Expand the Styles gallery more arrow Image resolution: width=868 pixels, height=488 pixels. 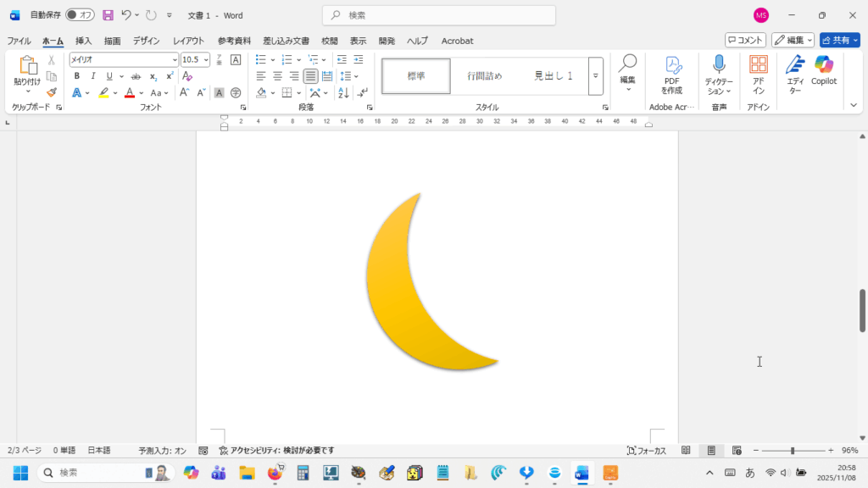(x=596, y=76)
